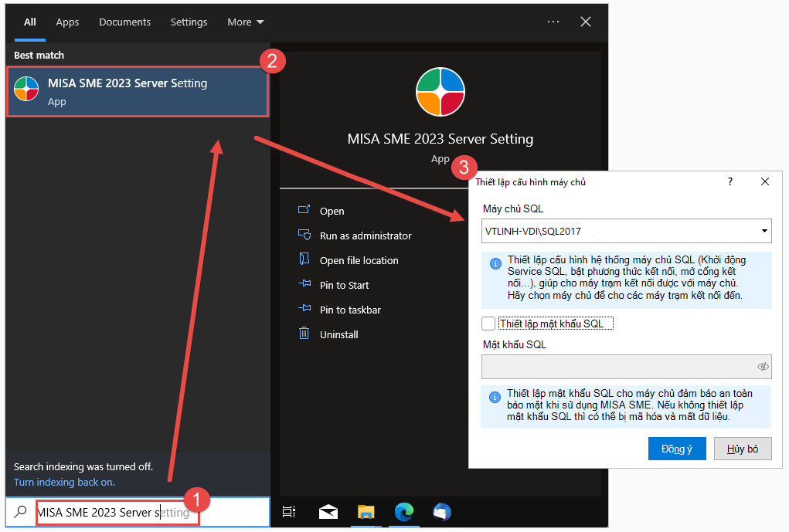Open Task View on the taskbar

point(289,511)
